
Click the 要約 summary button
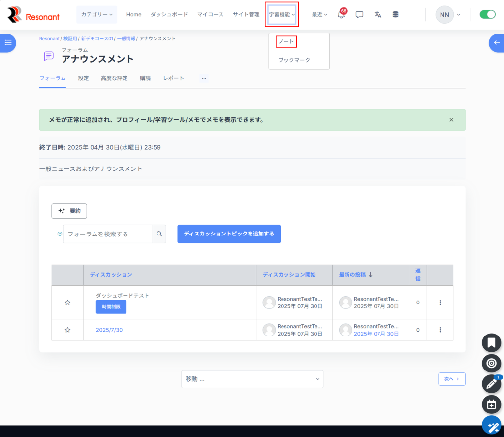pos(69,211)
